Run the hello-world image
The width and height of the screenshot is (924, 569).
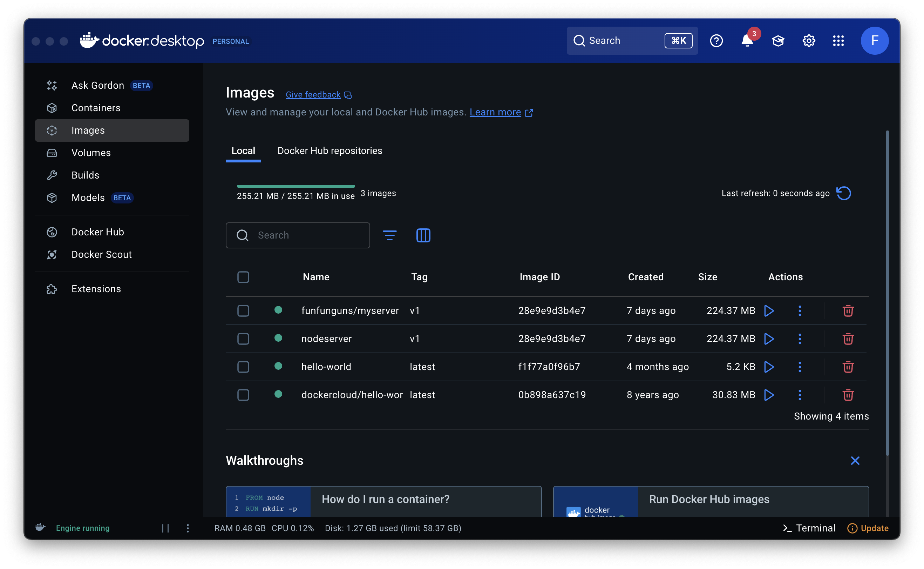click(x=769, y=367)
